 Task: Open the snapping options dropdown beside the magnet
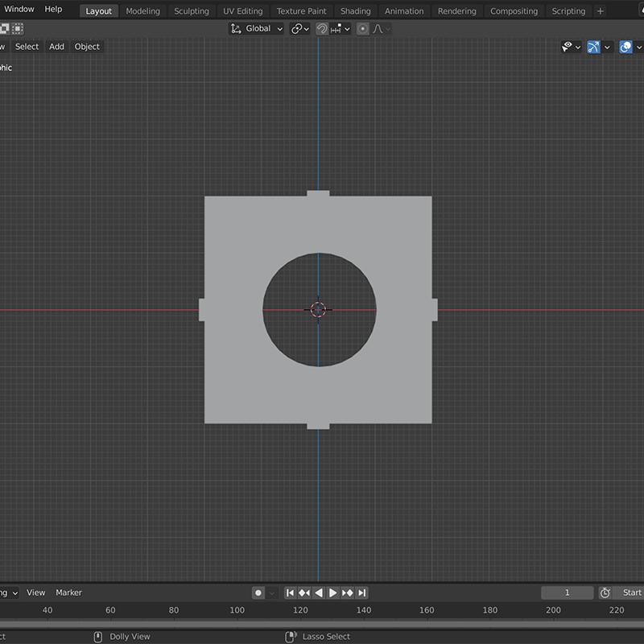(346, 28)
